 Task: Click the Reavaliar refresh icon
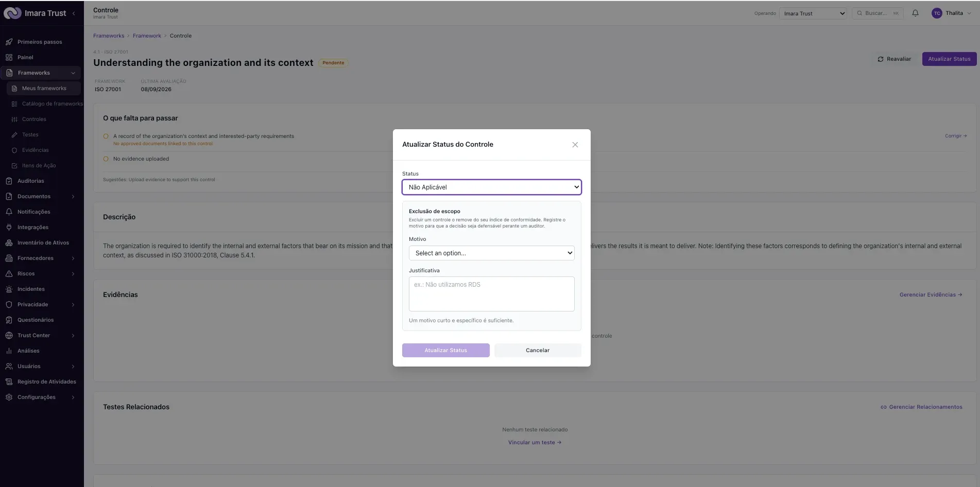881,59
